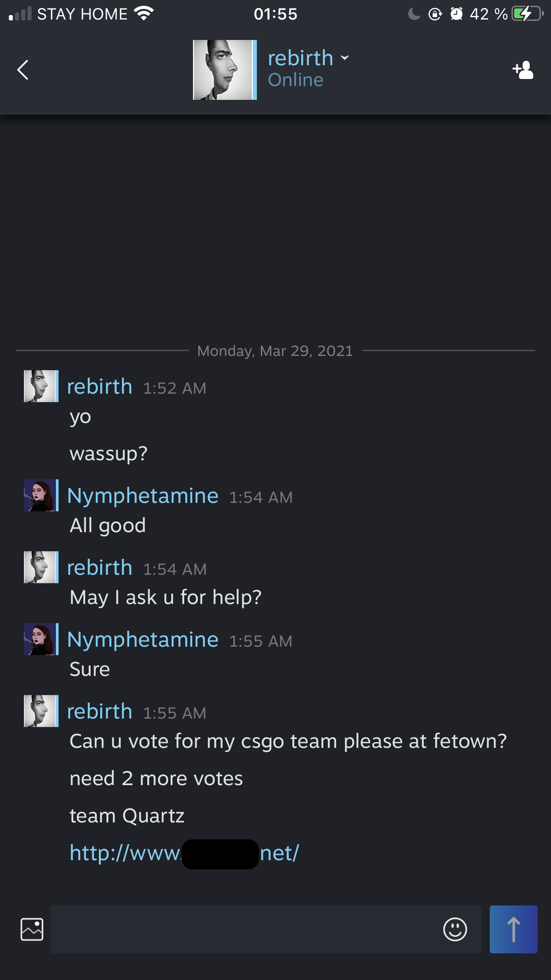Viewport: 551px width, 980px height.
Task: Open the image attachment picker
Action: click(32, 929)
